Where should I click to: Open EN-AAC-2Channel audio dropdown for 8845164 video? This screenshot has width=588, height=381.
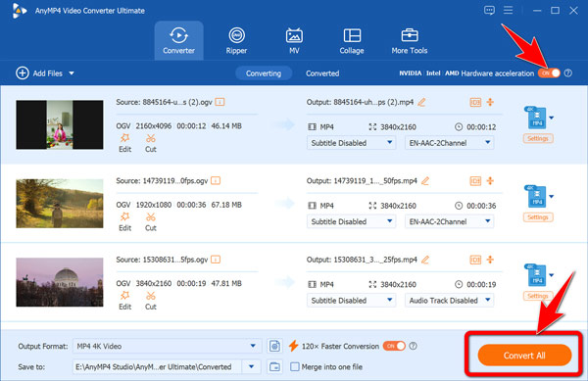(449, 143)
